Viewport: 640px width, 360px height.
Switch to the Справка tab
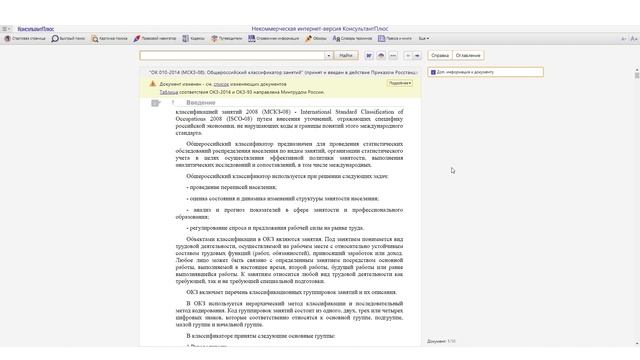pyautogui.click(x=440, y=56)
